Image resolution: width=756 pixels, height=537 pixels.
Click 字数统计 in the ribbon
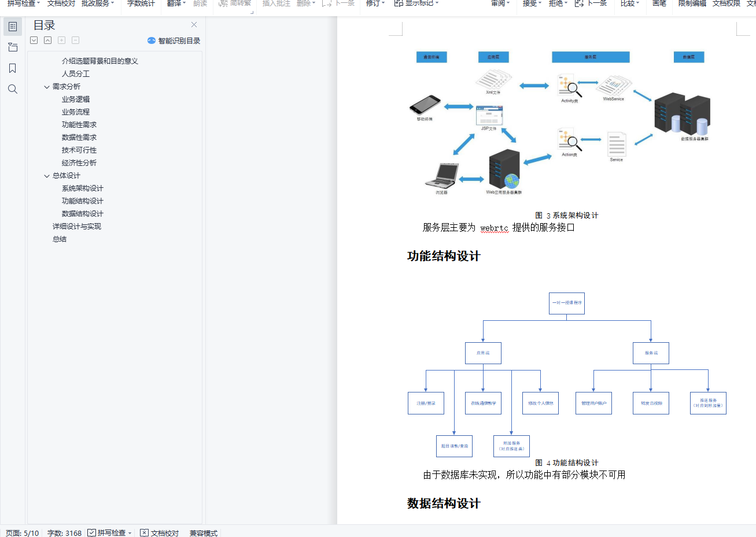[x=141, y=3]
